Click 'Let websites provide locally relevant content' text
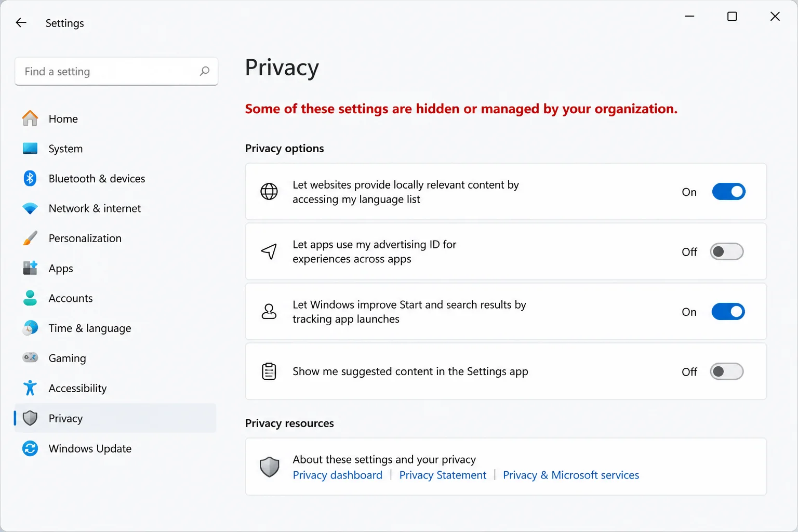Screen dimensions: 798x532 pos(406,192)
